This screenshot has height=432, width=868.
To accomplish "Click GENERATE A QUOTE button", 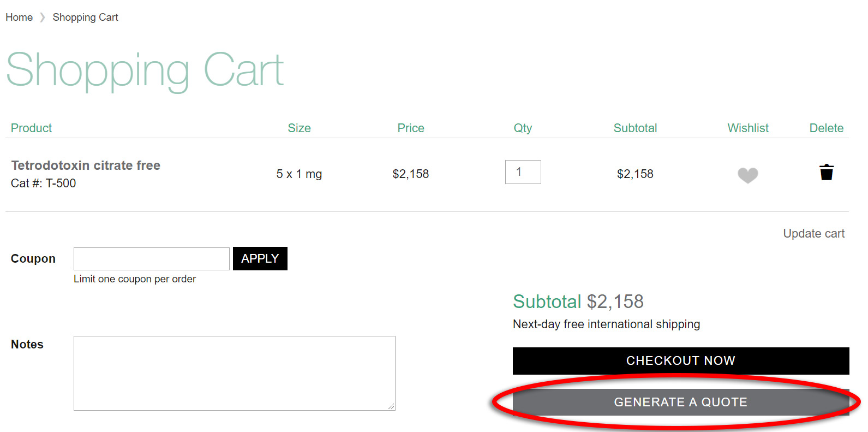I will click(x=680, y=403).
